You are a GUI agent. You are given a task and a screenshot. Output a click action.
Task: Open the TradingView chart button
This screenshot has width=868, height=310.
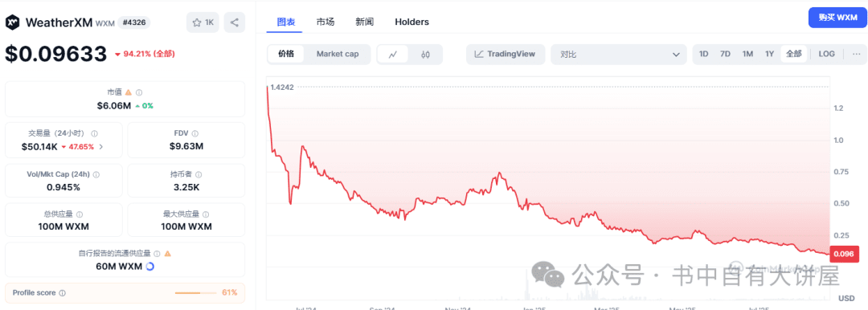pyautogui.click(x=506, y=55)
